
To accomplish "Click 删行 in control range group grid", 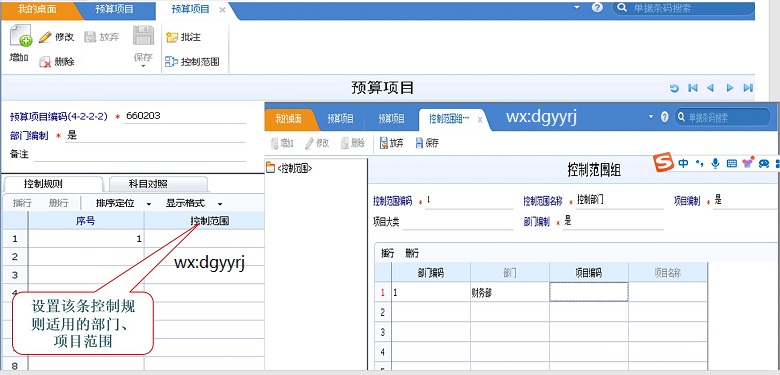I will click(x=411, y=253).
